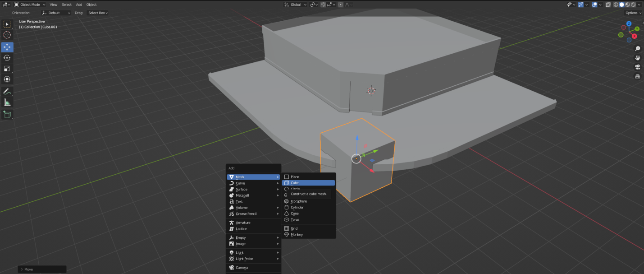Viewport: 644px width, 274px height.
Task: Open the View menu
Action: coord(53,5)
